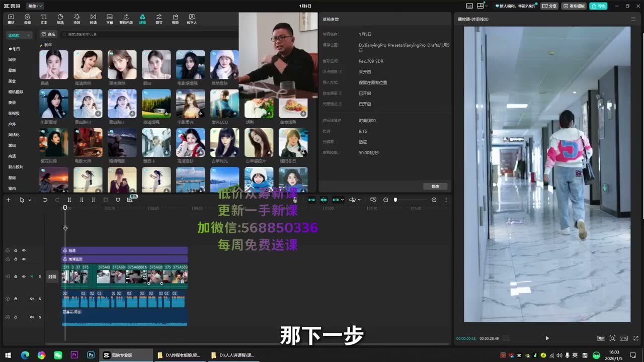The height and width of the screenshot is (362, 644).
Task: Click the record voiceover microphone icon
Action: point(295,200)
